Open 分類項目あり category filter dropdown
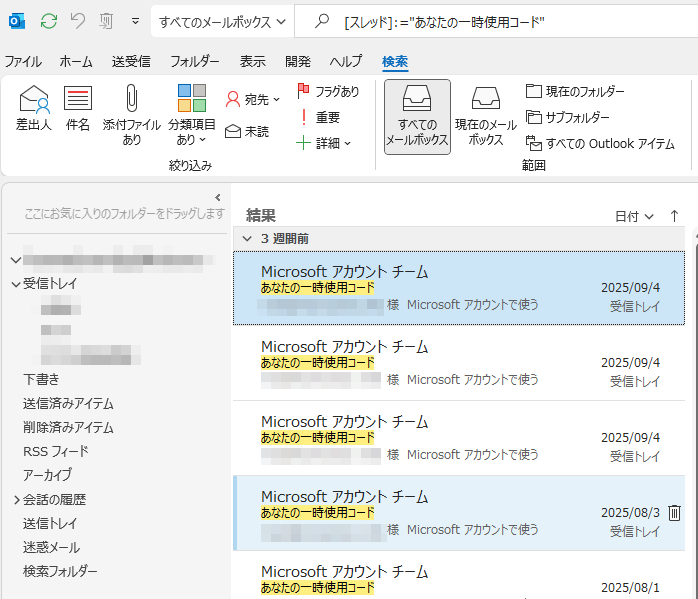The image size is (698, 599). click(x=191, y=115)
